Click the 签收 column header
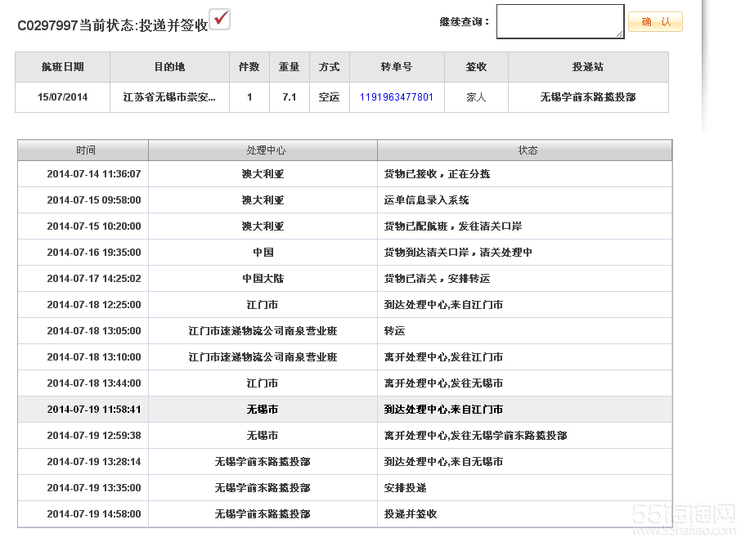Image resolution: width=741 pixels, height=560 pixels. tap(476, 67)
